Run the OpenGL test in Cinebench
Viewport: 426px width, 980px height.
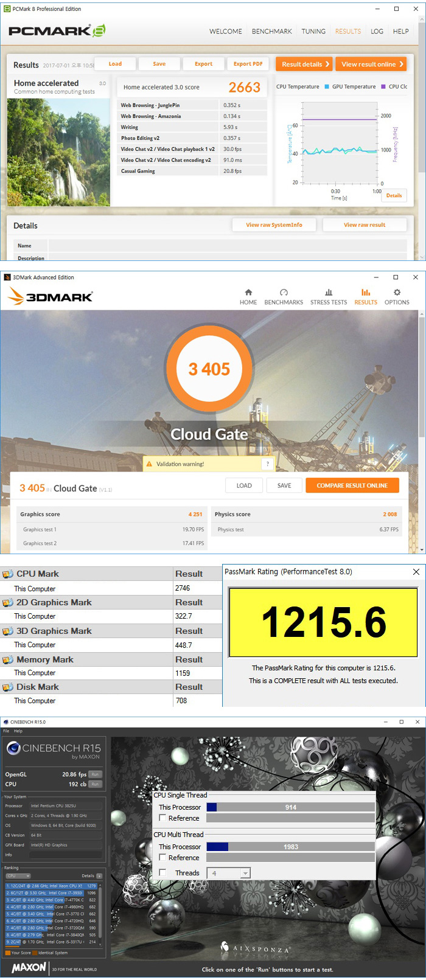(95, 774)
